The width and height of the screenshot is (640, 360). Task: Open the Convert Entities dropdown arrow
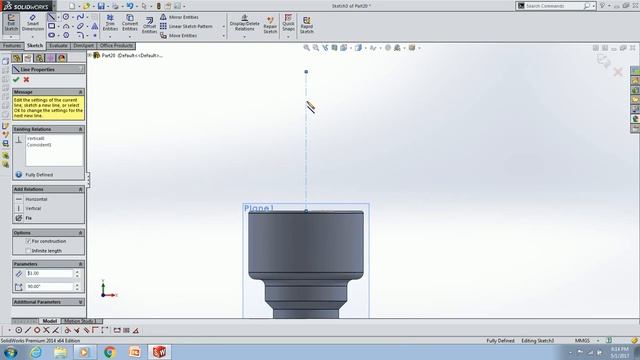pyautogui.click(x=130, y=37)
